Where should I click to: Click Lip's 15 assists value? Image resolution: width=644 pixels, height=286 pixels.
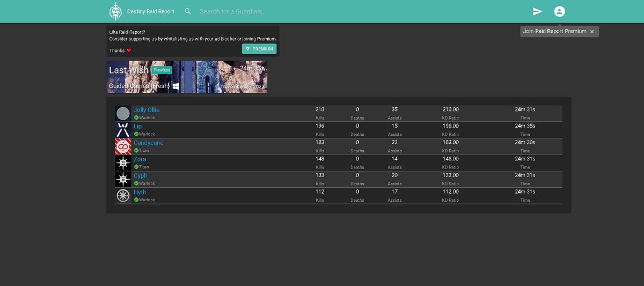pyautogui.click(x=394, y=126)
